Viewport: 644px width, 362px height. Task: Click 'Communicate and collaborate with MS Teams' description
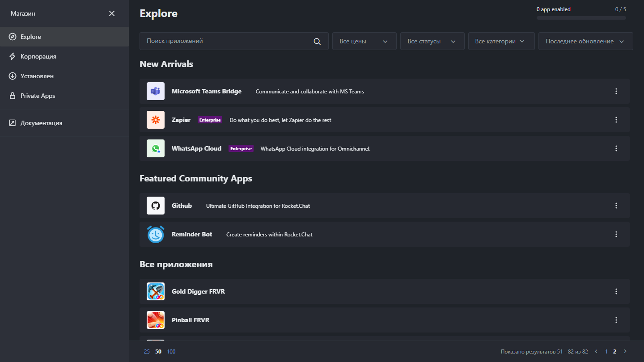310,92
